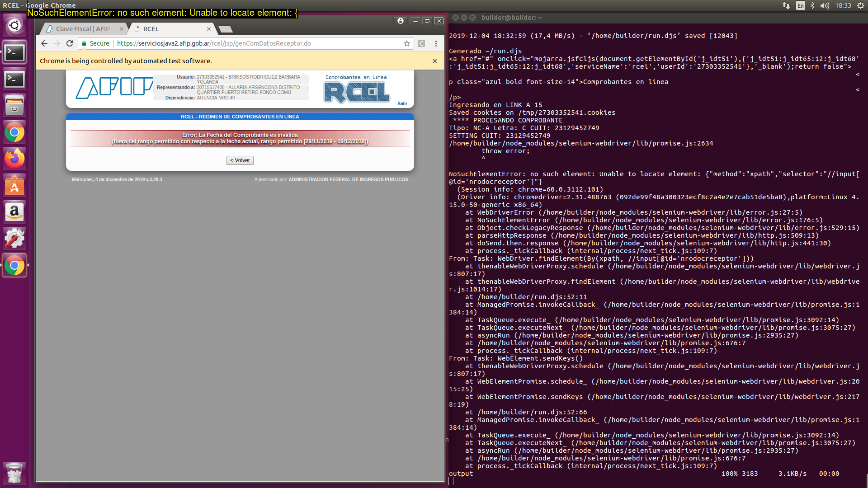Screen dimensions: 868x488
Task: Open first Terminal icon in launcher
Action: point(14,52)
